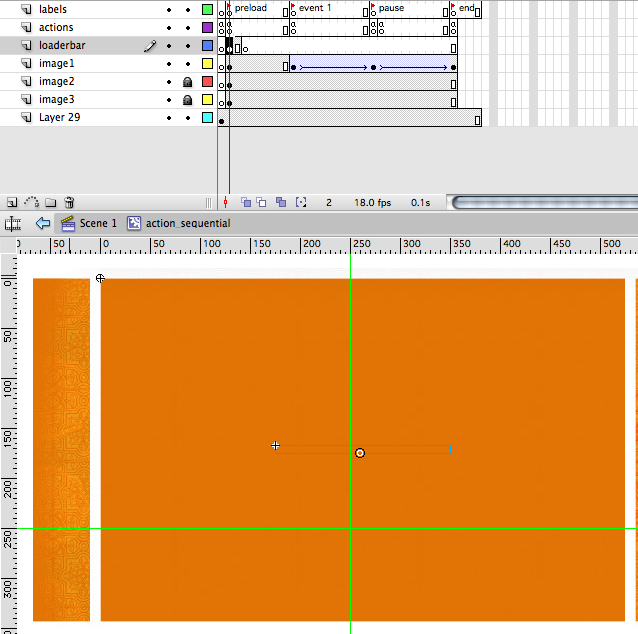Click the actions layer page icon

(x=26, y=27)
